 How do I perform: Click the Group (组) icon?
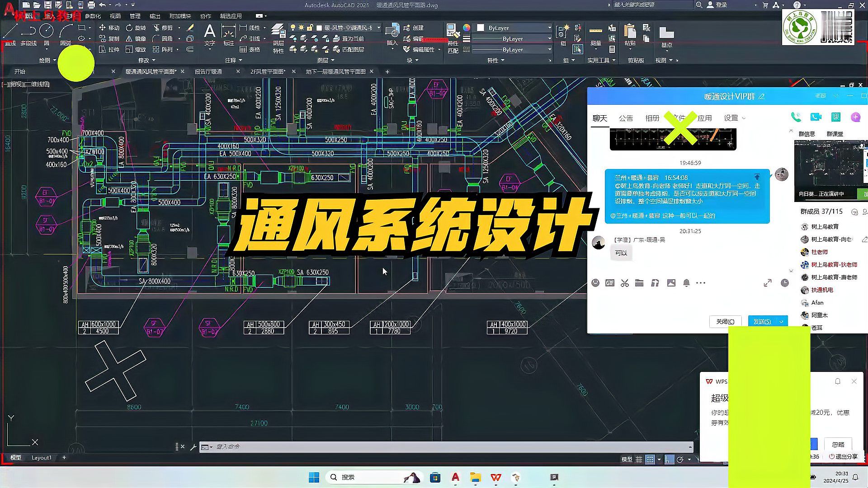tap(563, 34)
